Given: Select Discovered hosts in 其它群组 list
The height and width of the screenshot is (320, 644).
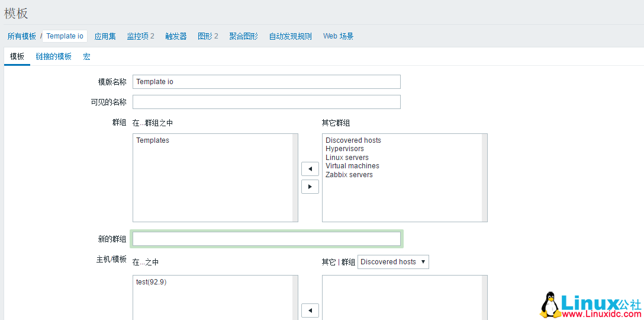Looking at the screenshot, I should (353, 140).
